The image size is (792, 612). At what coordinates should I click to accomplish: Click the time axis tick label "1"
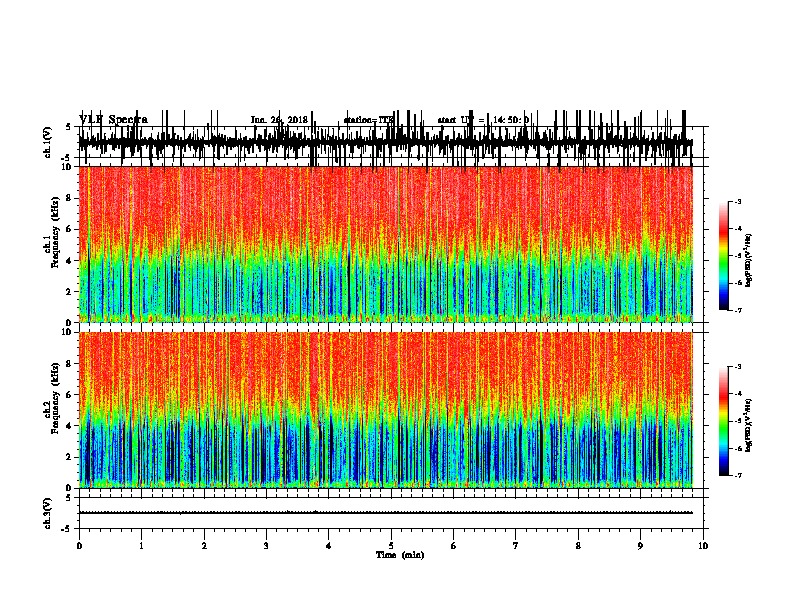click(x=141, y=546)
